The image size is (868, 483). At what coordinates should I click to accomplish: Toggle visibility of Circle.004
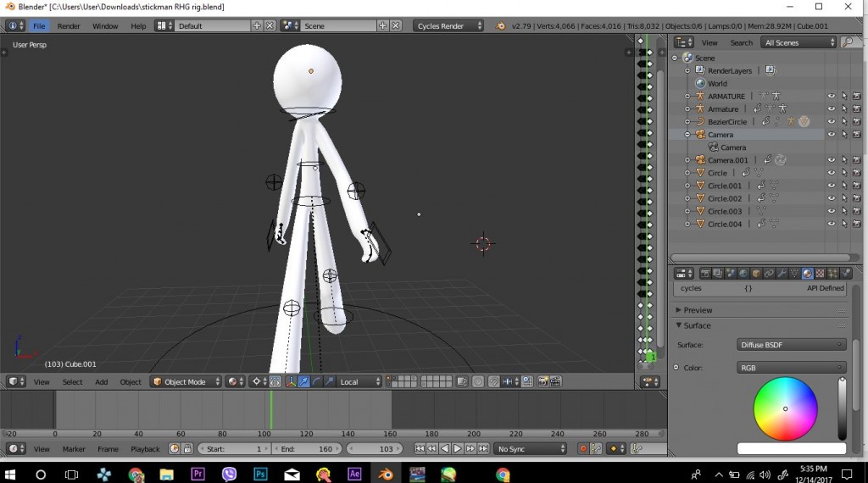click(x=831, y=224)
